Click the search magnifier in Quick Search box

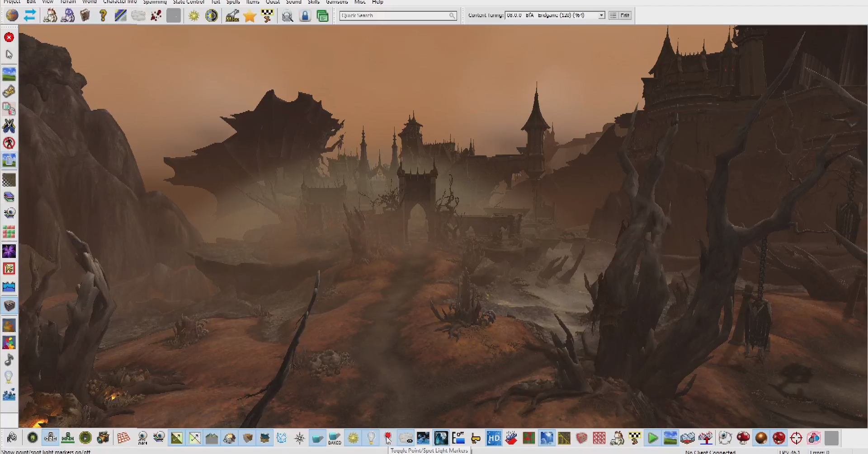click(452, 15)
